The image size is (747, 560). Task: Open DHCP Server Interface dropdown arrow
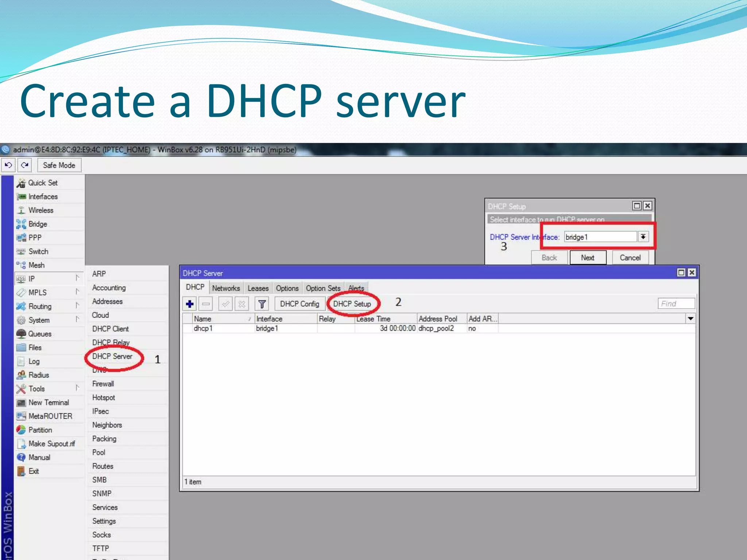643,237
